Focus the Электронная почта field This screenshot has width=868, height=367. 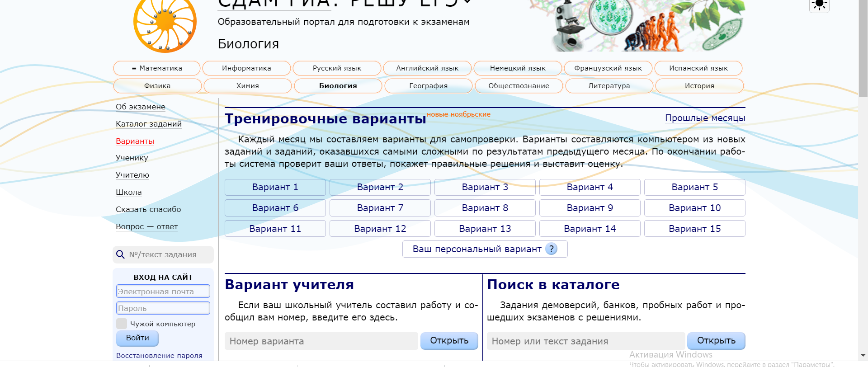coord(163,291)
